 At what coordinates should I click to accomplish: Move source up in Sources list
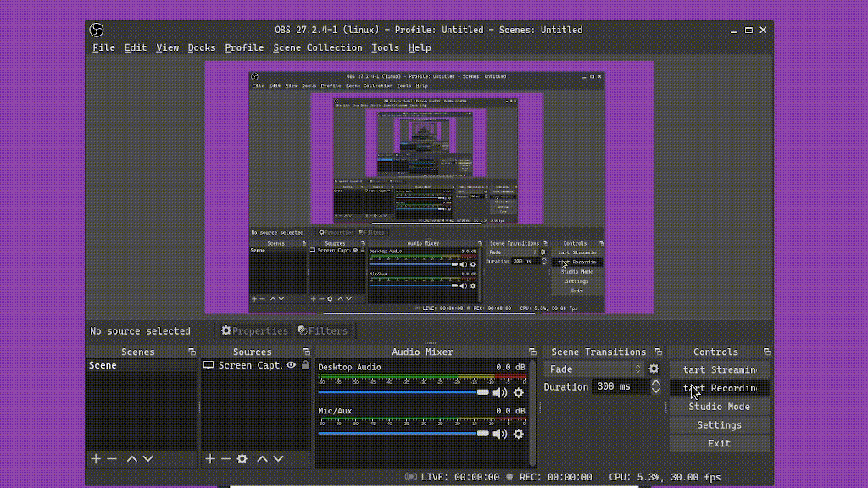point(263,458)
